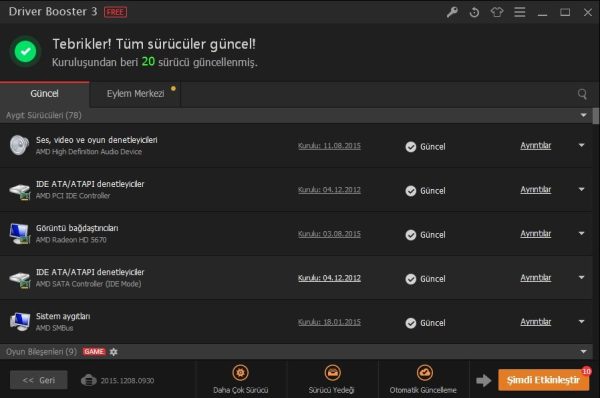Click the drive icon for AMD PCI IDE Controller

click(x=20, y=191)
